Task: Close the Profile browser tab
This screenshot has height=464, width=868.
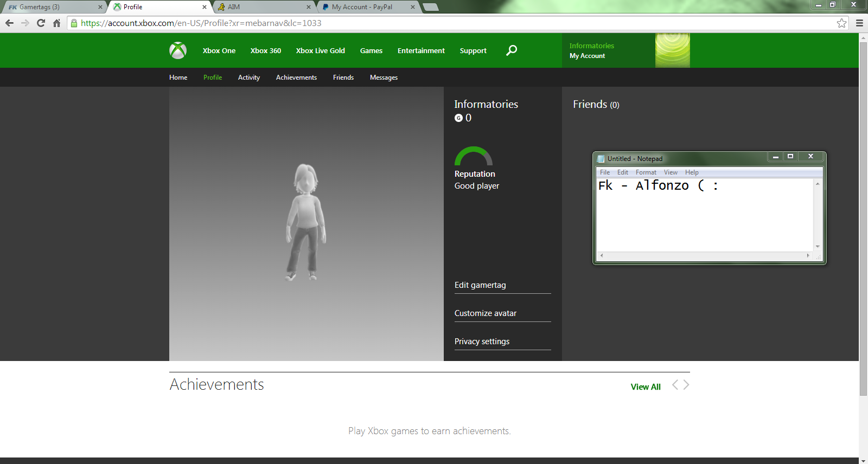Action: tap(204, 7)
